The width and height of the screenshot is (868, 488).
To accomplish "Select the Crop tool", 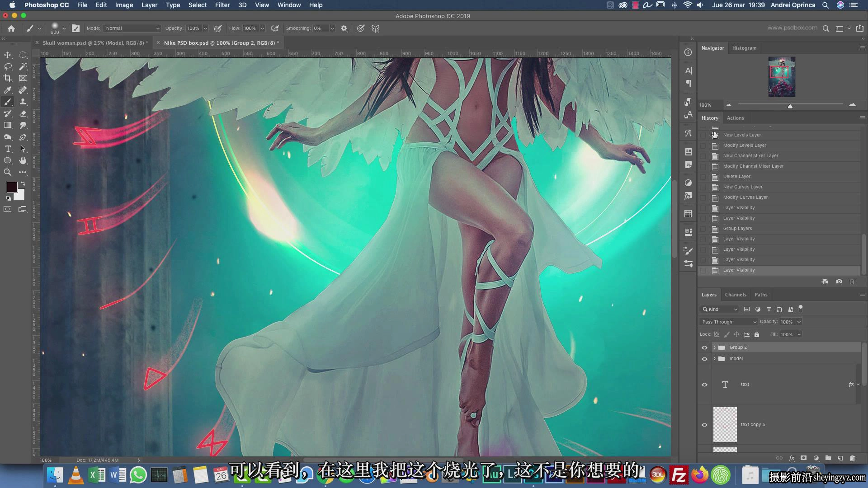I will click(8, 78).
